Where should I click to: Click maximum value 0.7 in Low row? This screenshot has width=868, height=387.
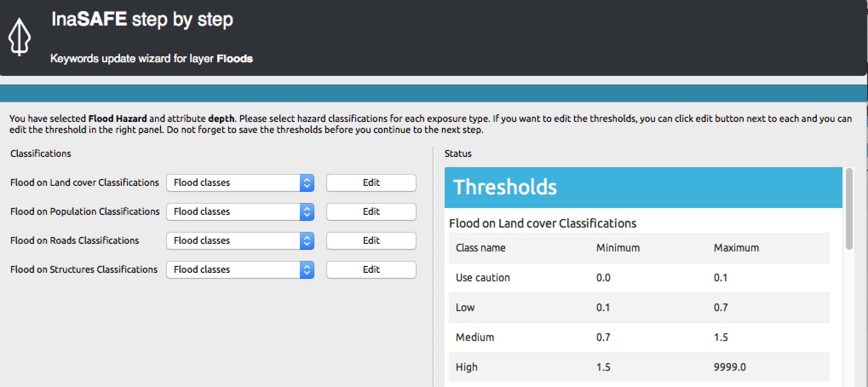pos(721,307)
